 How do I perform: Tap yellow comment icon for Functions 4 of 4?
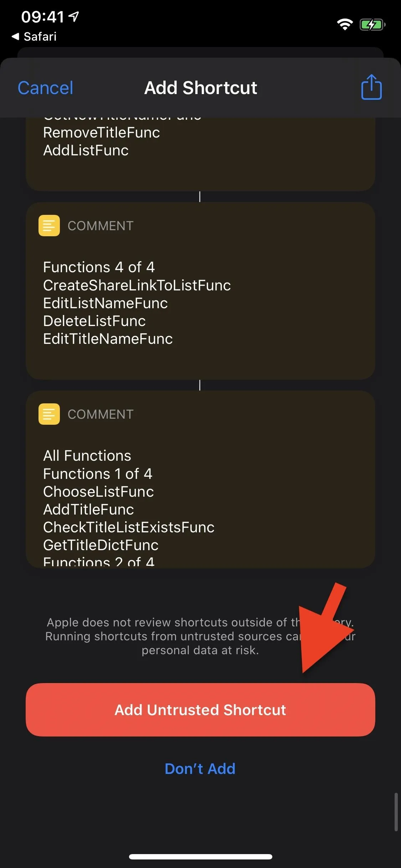tap(49, 226)
